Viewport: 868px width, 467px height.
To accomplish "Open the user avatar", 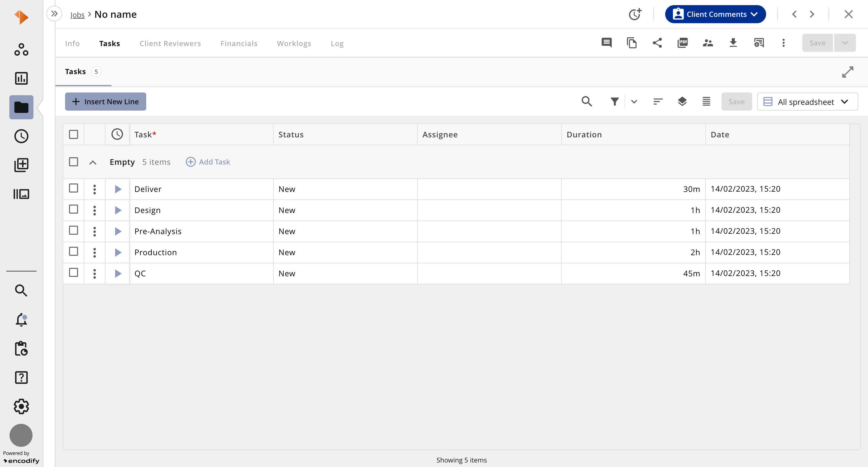I will (21, 435).
